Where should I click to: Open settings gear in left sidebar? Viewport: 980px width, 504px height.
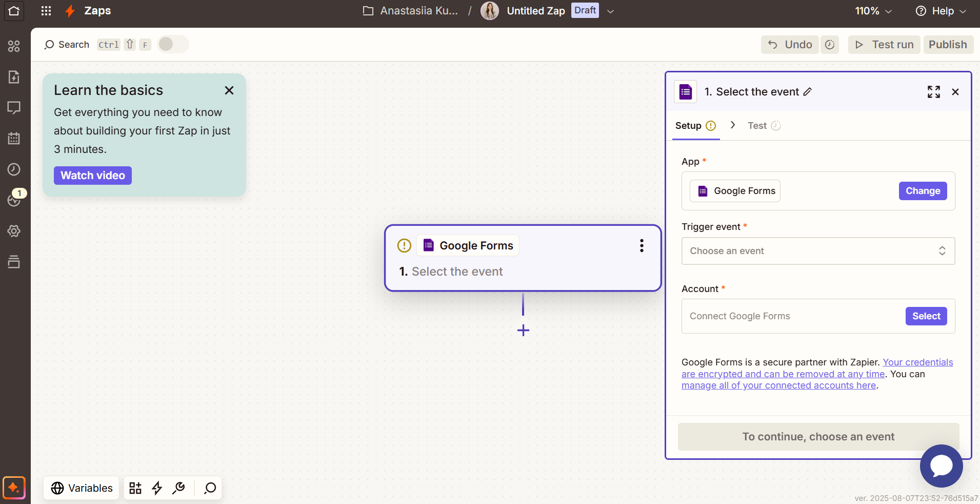[14, 231]
